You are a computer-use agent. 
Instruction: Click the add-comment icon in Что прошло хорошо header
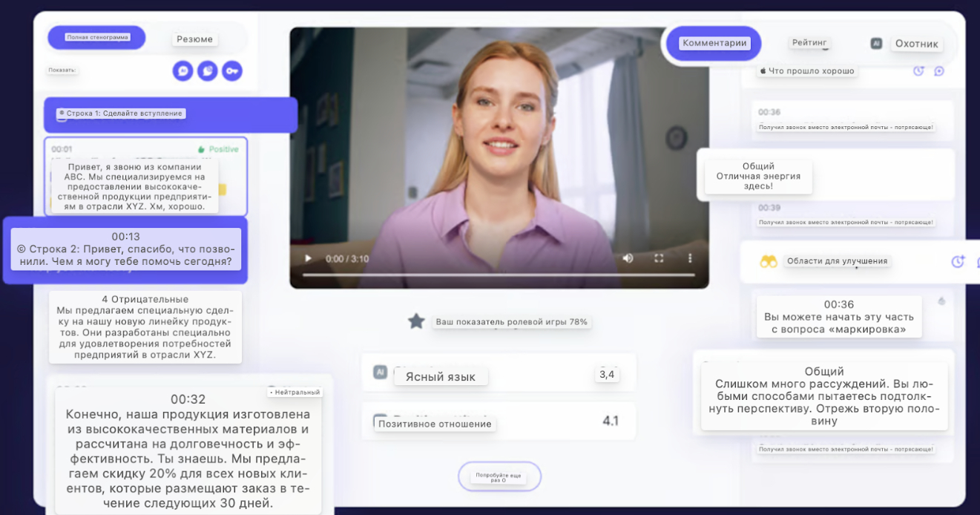pos(938,71)
